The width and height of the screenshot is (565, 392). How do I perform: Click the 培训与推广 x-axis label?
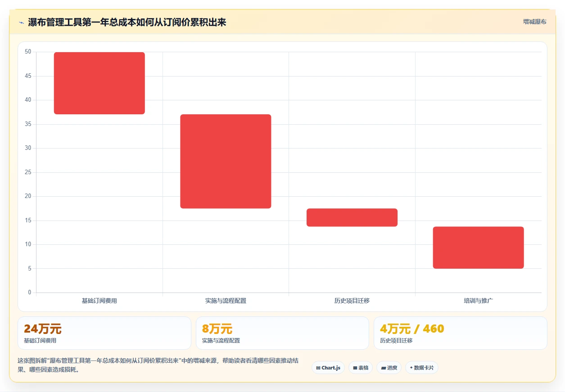click(x=479, y=301)
